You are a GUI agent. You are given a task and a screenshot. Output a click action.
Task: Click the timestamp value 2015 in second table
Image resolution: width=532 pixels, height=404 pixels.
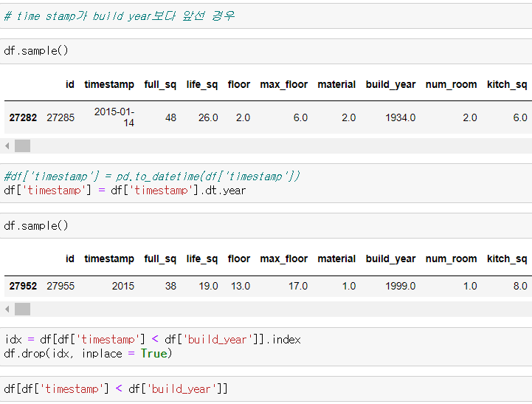[x=123, y=286]
